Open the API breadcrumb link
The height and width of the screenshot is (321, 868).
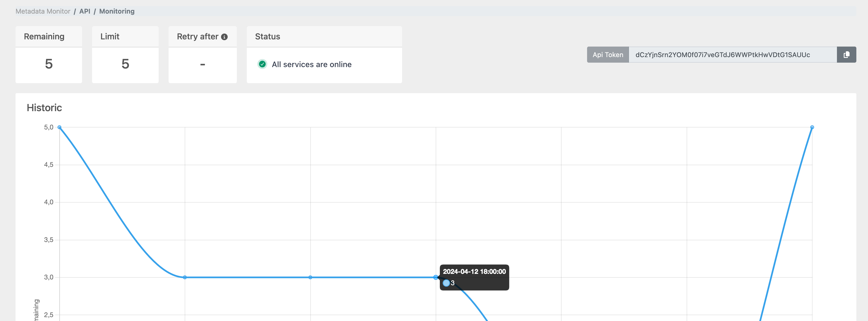click(84, 11)
